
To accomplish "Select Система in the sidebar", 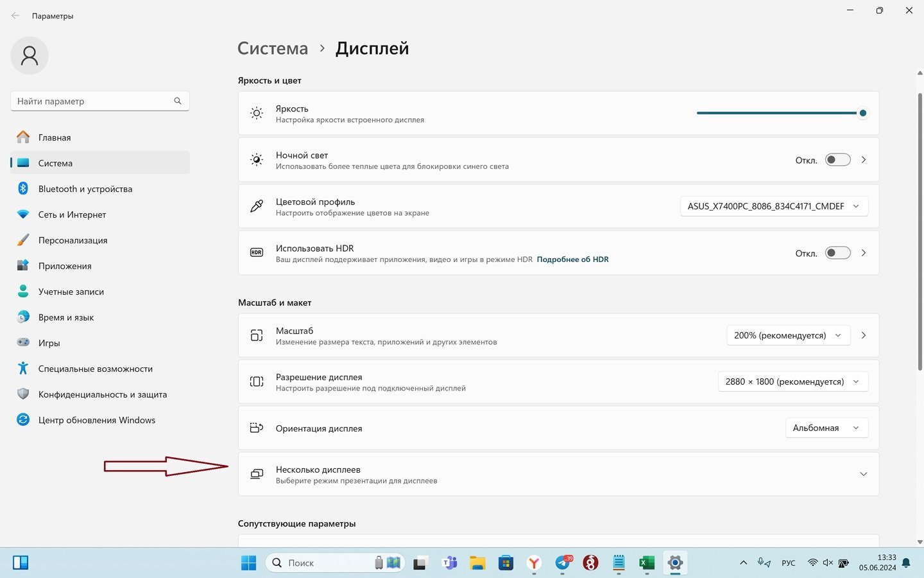I will point(100,163).
